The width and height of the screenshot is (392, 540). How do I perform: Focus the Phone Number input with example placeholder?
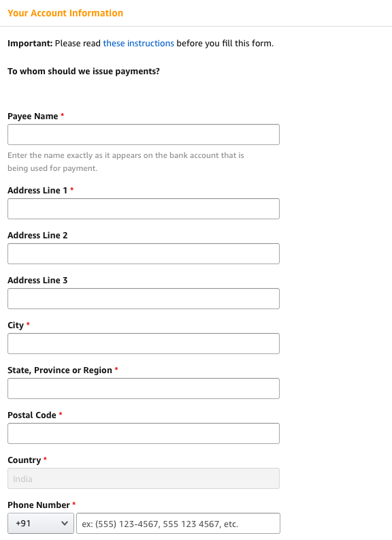tap(178, 524)
